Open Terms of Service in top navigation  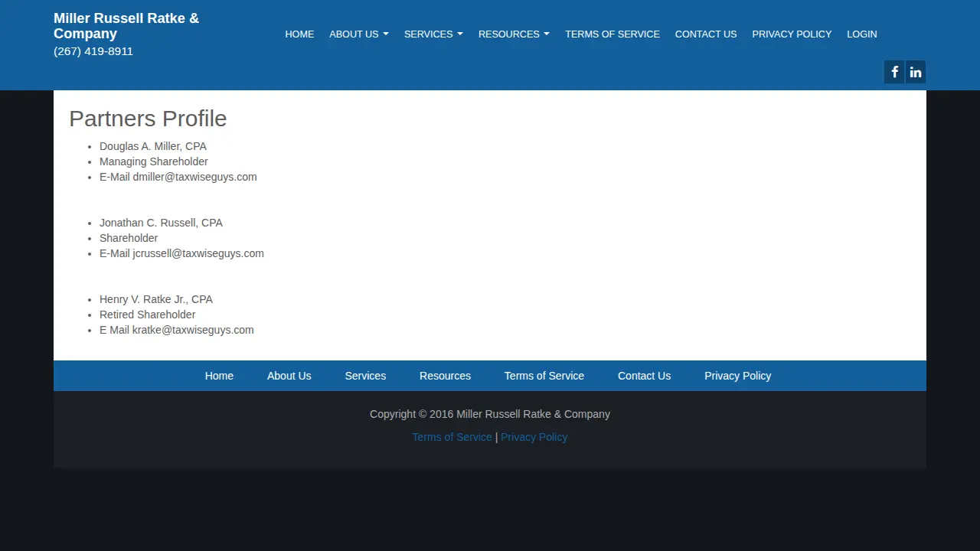click(612, 34)
